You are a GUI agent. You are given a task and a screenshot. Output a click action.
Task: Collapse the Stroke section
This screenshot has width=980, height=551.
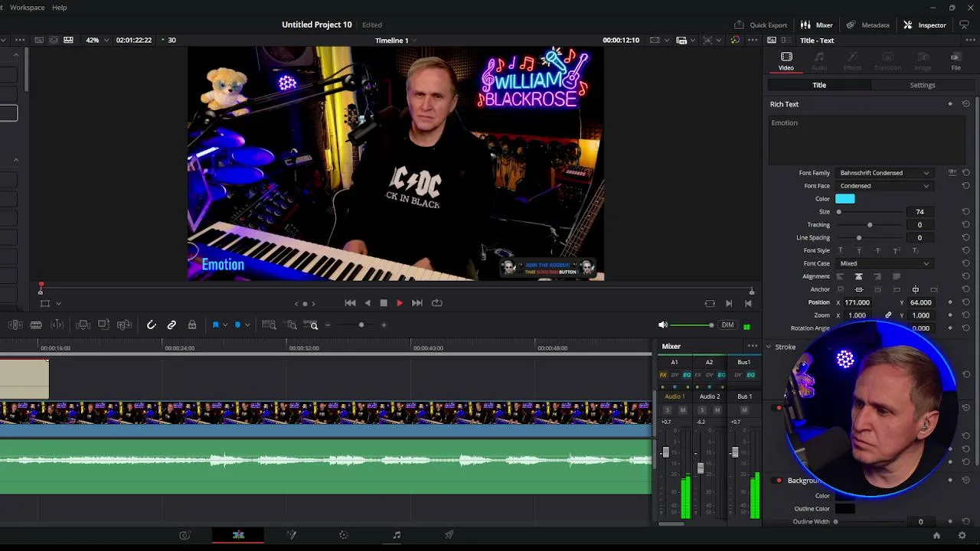pyautogui.click(x=769, y=347)
